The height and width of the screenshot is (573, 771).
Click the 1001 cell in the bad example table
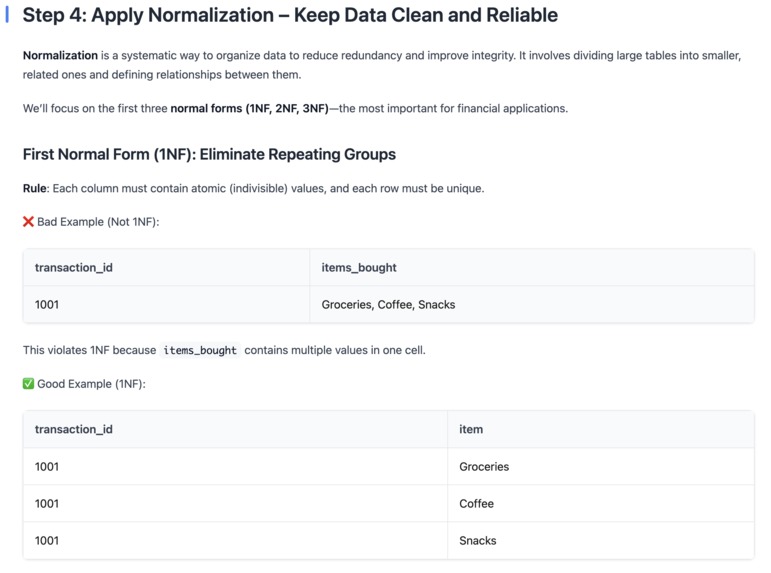[47, 304]
